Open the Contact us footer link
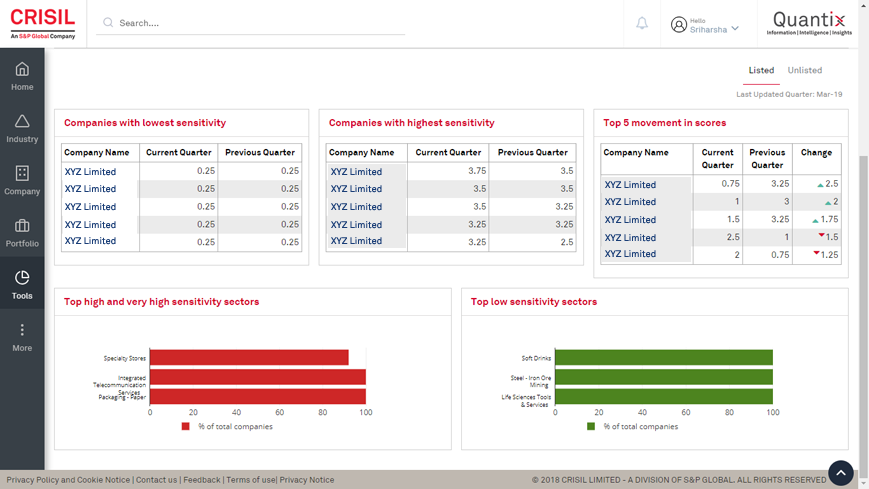 pos(157,480)
